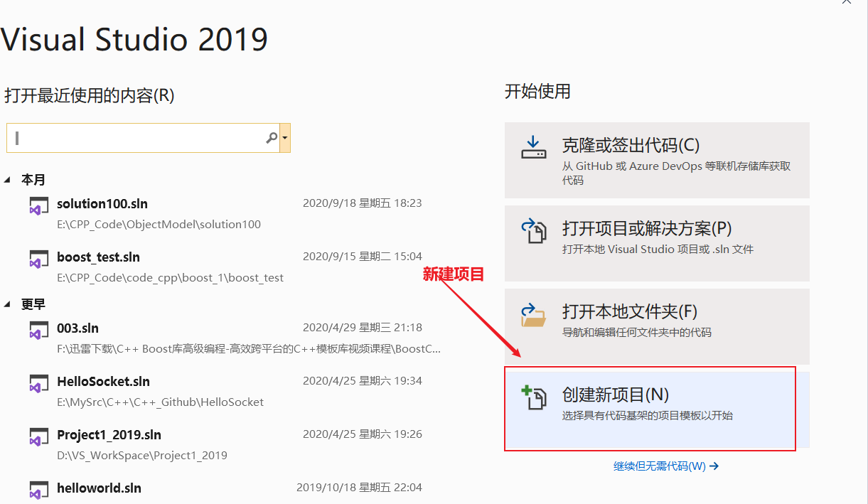
Task: Click path D:\VS_WorkSpace\Project1_2019
Action: pyautogui.click(x=142, y=456)
